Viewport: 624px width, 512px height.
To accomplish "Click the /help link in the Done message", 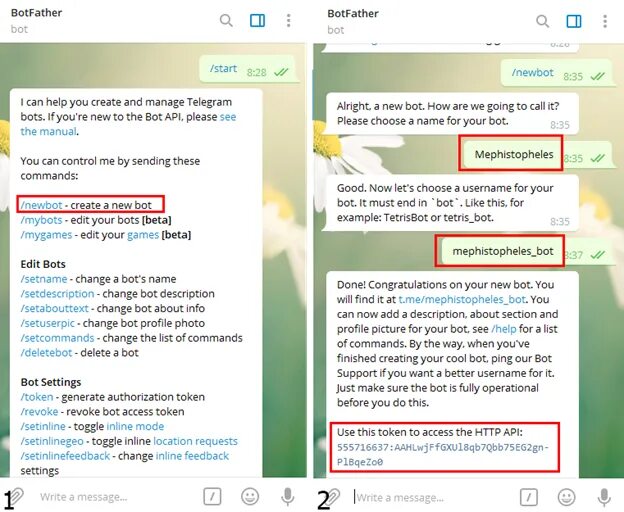I will [x=504, y=329].
